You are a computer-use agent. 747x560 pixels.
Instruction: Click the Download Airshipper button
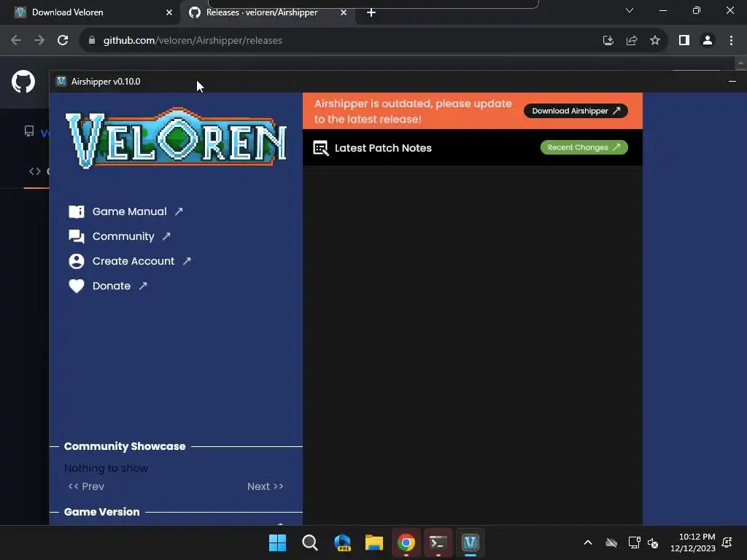tap(576, 111)
